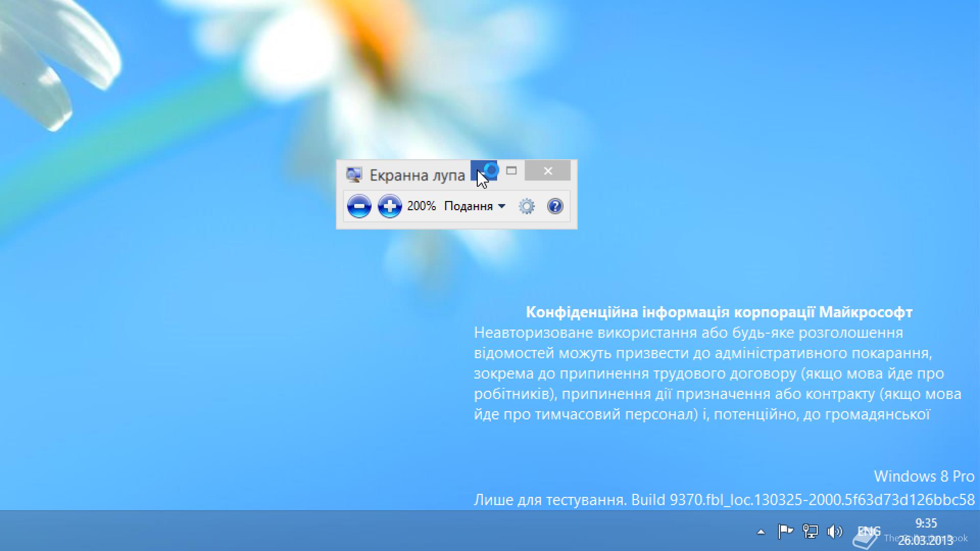Click the Екранна лупа window app icon

tap(354, 175)
